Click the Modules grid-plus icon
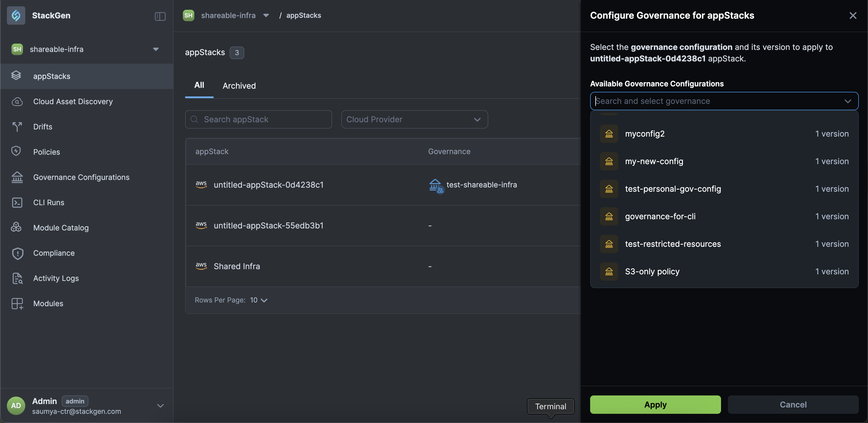The height and width of the screenshot is (423, 868). point(17,303)
